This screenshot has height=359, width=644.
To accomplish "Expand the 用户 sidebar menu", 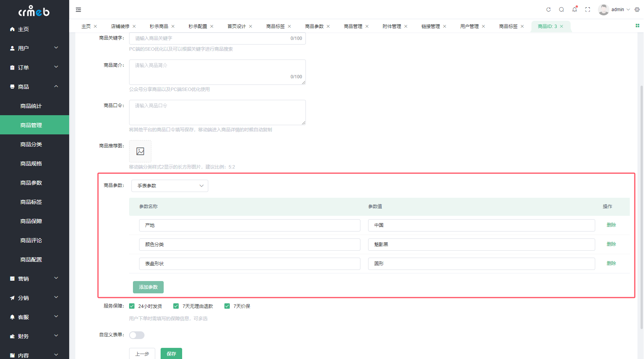I will (x=35, y=48).
